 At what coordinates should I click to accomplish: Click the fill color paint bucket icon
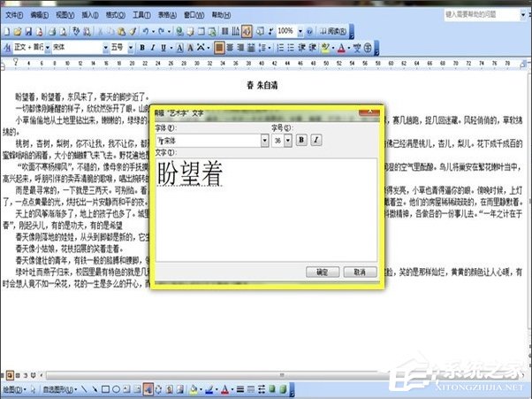194,388
